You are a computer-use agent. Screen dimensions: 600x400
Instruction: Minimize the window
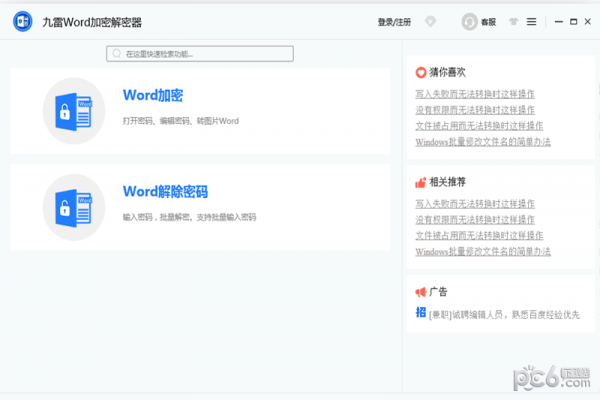tap(559, 22)
